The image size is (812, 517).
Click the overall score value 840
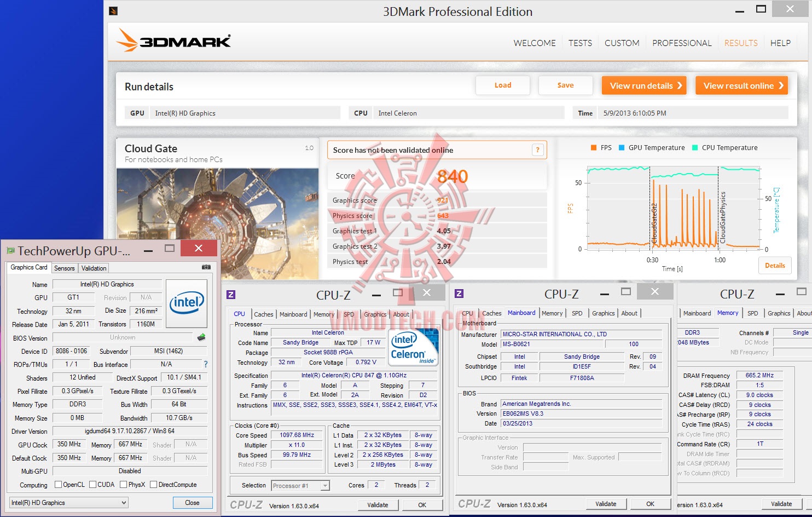pos(453,176)
